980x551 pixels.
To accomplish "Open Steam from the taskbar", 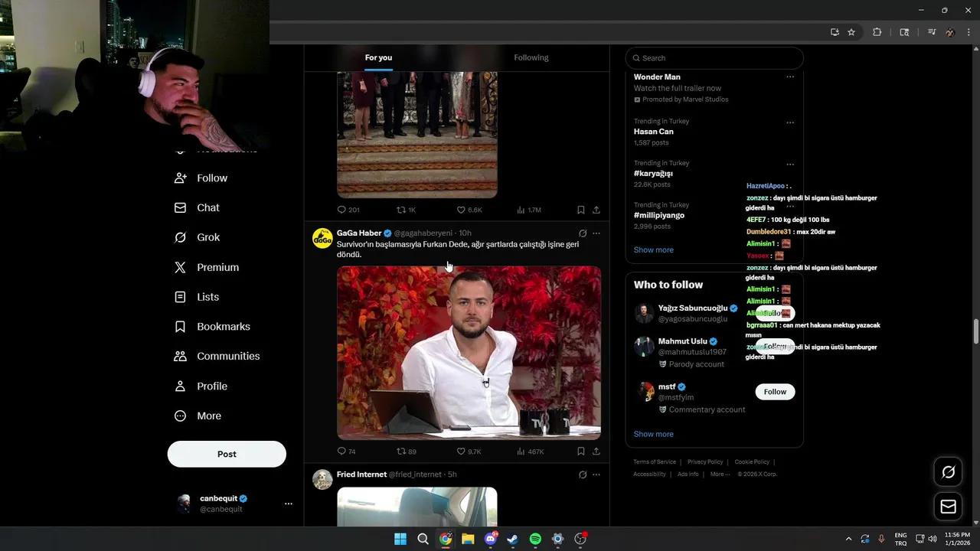I will coord(513,539).
